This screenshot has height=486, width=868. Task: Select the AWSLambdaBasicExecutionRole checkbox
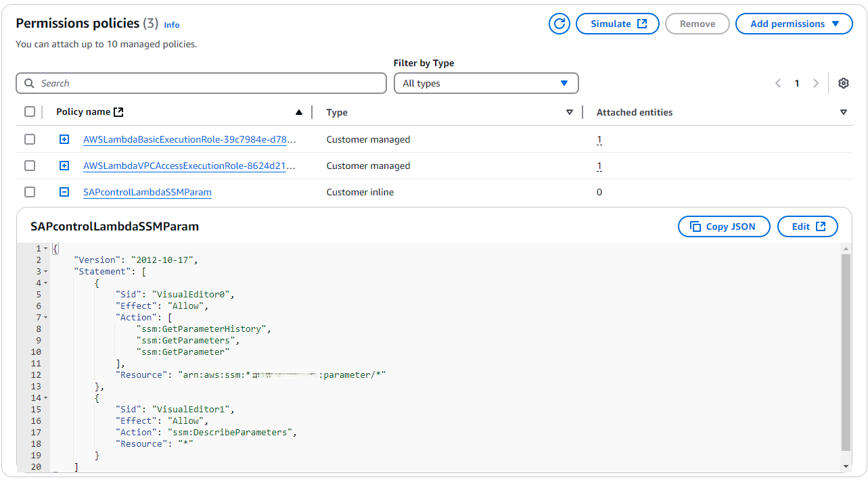pyautogui.click(x=30, y=139)
